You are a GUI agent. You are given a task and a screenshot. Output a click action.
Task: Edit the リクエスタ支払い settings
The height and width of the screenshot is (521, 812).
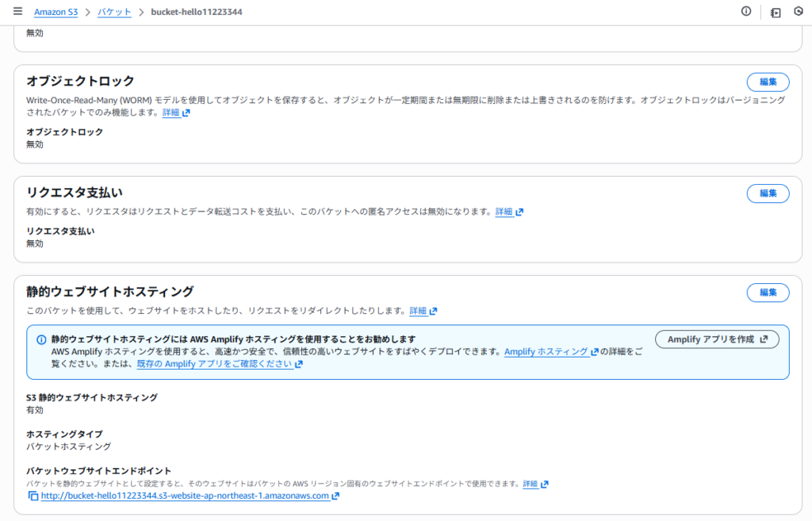tap(768, 193)
